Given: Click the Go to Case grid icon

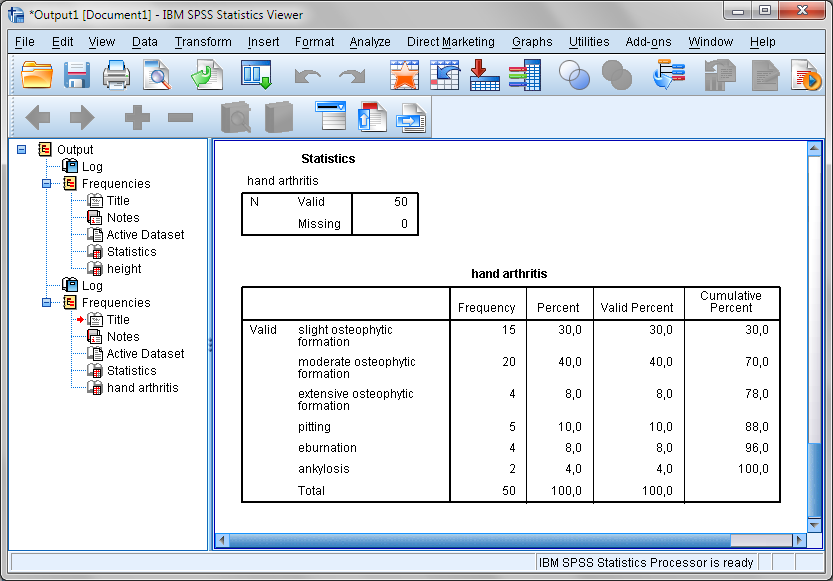Looking at the screenshot, I should pos(445,75).
